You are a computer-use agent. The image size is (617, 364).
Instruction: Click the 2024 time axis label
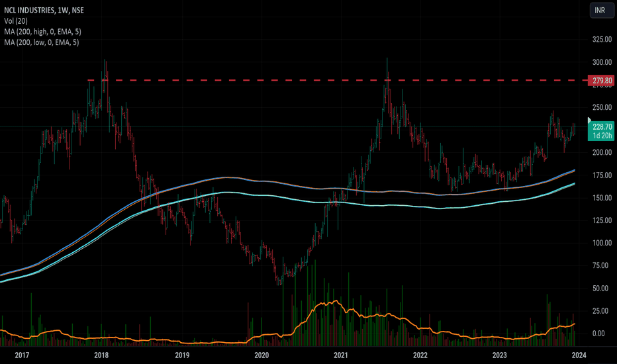pos(579,355)
